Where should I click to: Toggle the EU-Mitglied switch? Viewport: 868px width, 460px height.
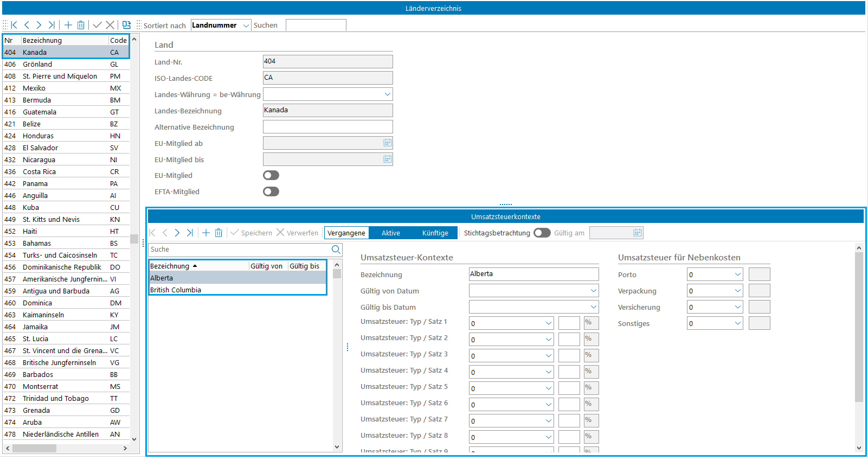271,175
